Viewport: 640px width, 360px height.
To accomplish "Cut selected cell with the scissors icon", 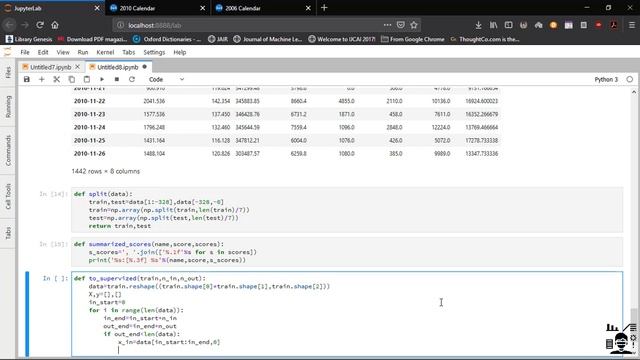I will pos(57,79).
